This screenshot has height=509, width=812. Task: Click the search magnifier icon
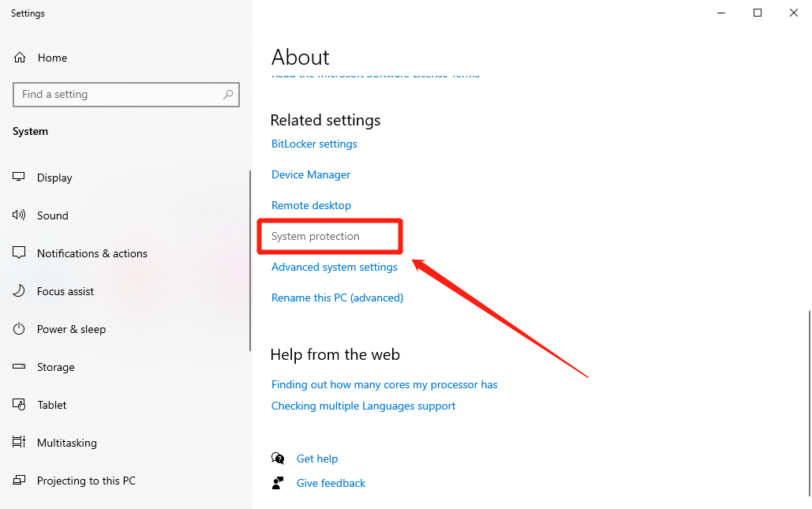[x=228, y=95]
